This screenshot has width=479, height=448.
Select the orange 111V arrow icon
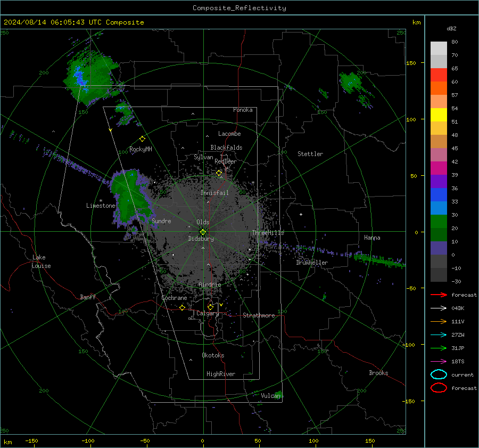(439, 321)
